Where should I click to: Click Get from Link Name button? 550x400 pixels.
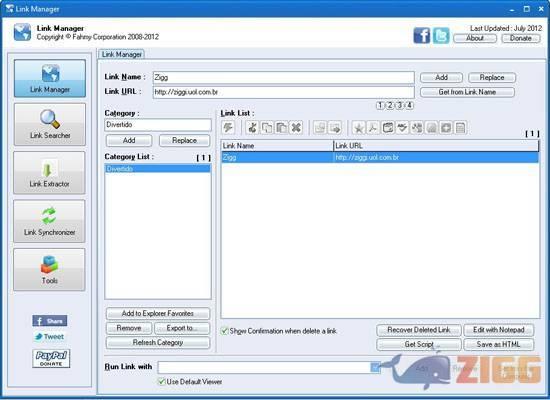pyautogui.click(x=467, y=92)
